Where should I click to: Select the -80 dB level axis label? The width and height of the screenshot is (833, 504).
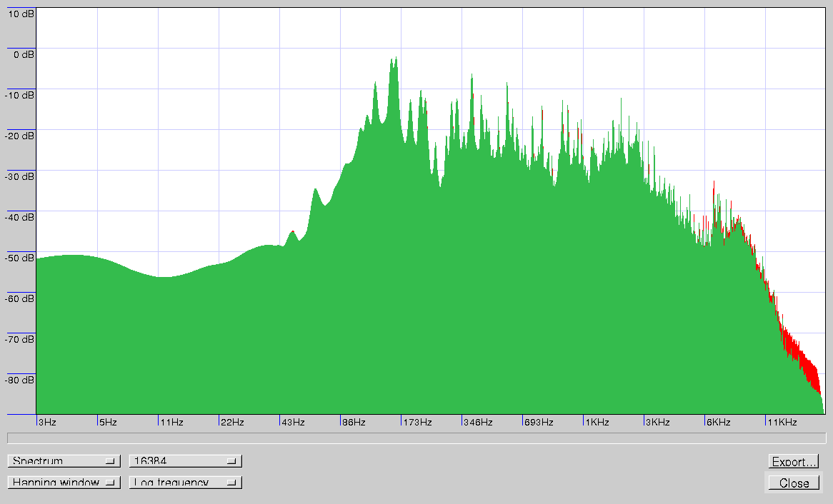pyautogui.click(x=19, y=380)
